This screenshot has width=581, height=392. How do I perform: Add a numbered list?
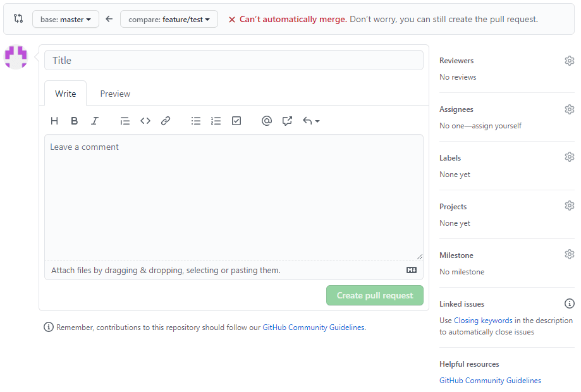click(x=216, y=121)
